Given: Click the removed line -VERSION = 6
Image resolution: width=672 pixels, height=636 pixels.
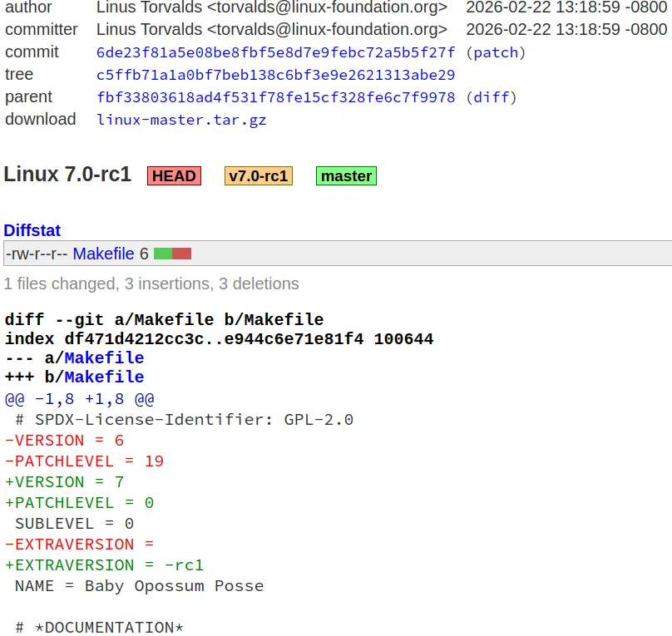Looking at the screenshot, I should click(64, 441).
